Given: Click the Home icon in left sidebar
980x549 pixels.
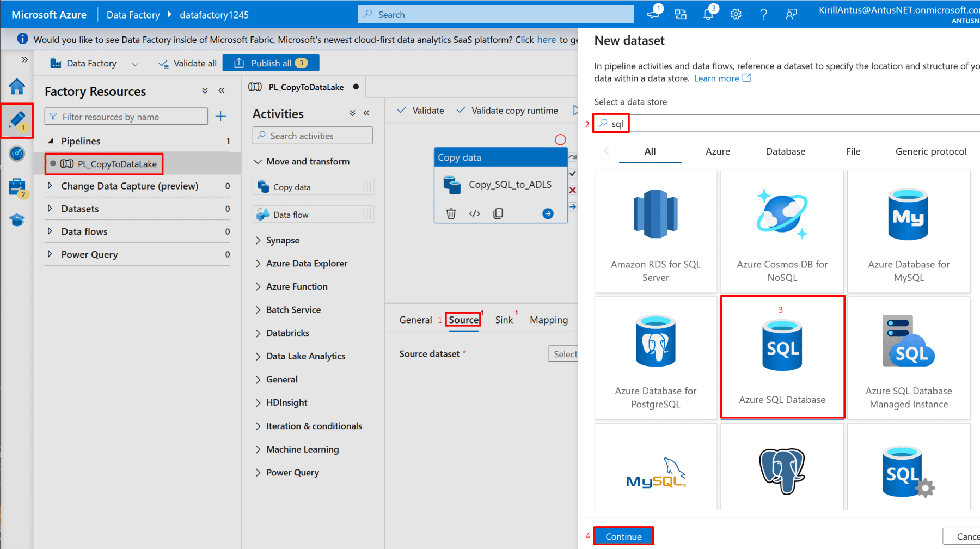Looking at the screenshot, I should pos(17,86).
